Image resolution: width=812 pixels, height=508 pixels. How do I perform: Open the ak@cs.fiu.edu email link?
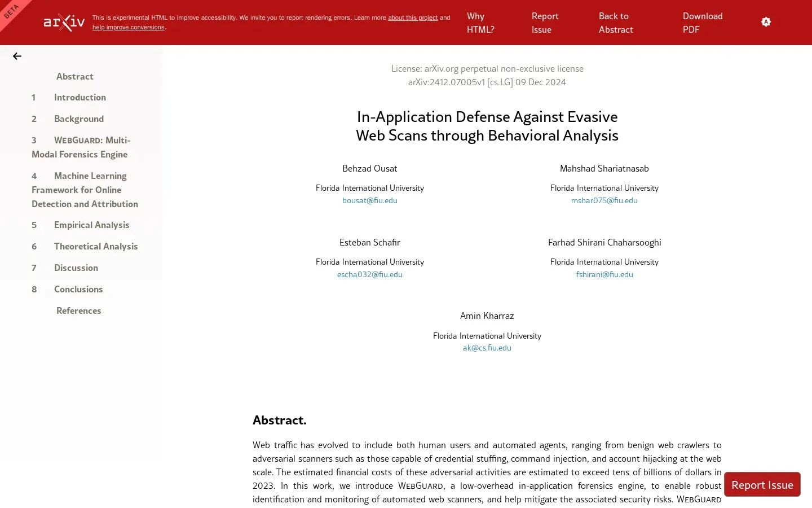487,348
